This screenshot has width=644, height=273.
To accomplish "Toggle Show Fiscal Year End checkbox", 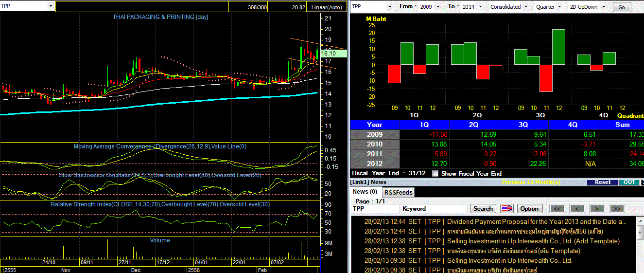I will 435,173.
